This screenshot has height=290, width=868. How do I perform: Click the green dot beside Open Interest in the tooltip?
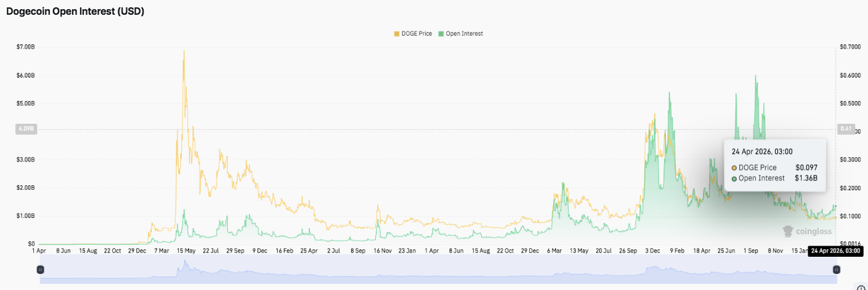click(x=734, y=179)
